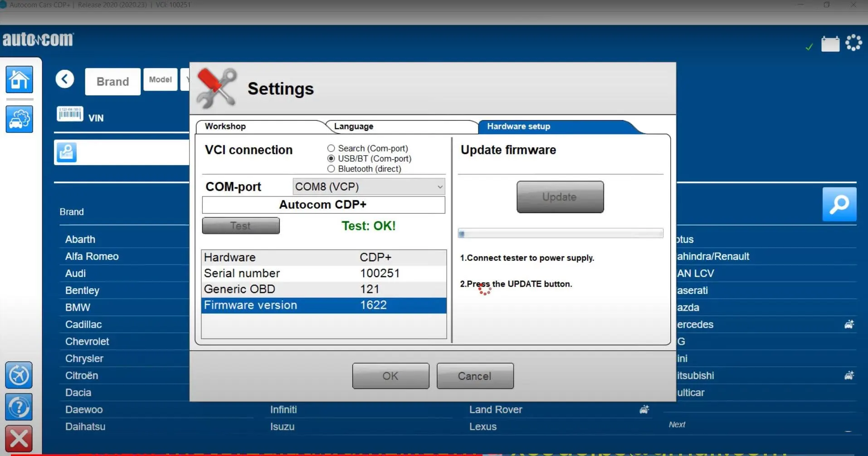Image resolution: width=868 pixels, height=456 pixels.
Task: Click the Settings wrench and screwdriver icon
Action: coord(217,88)
